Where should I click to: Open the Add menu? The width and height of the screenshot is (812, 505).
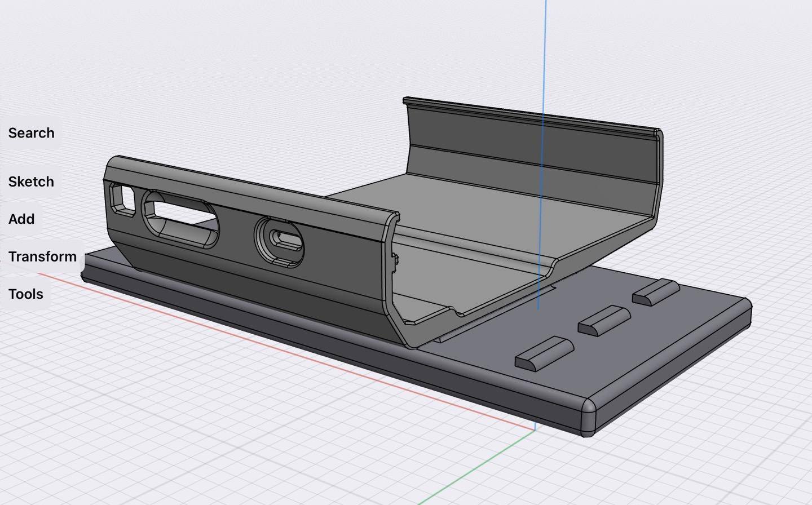pos(21,219)
